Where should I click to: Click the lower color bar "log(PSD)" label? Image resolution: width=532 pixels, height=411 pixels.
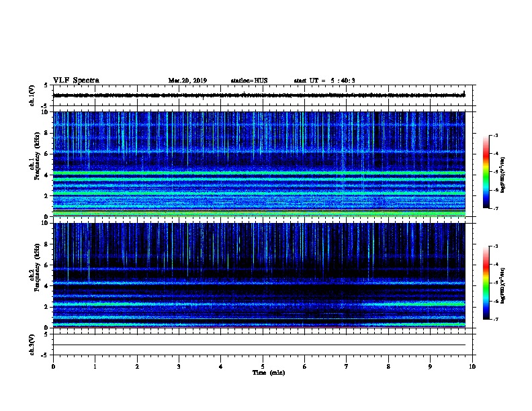coord(502,285)
